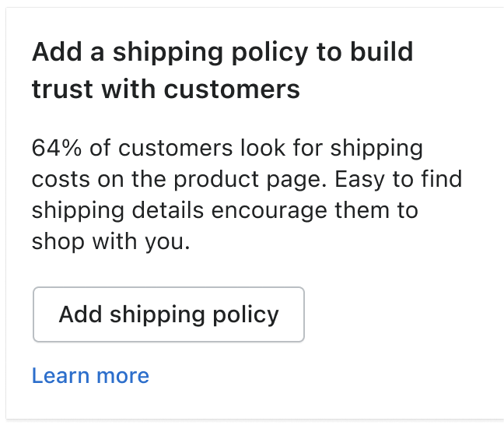This screenshot has width=504, height=425.
Task: Click the phrase 'Easy to find'
Action: coord(398,179)
